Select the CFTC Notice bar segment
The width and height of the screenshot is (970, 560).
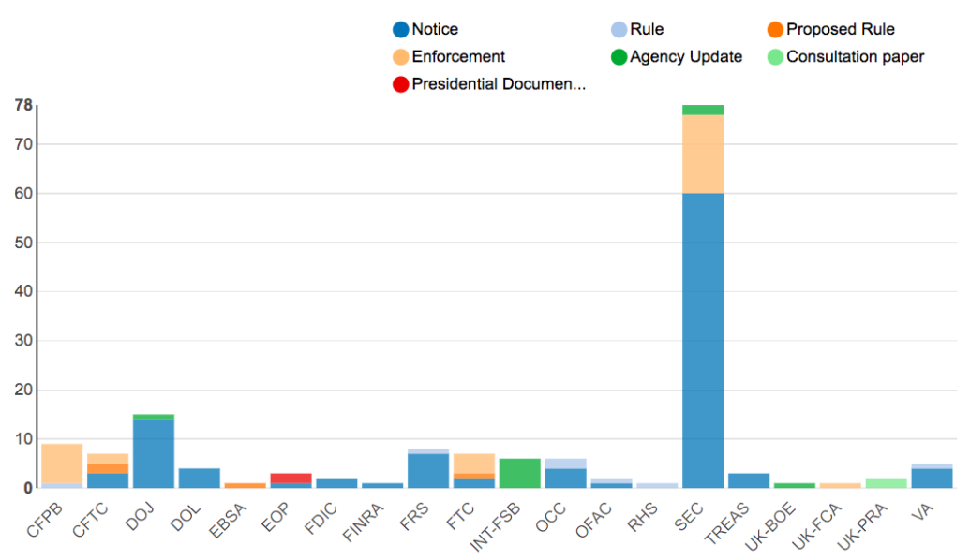pyautogui.click(x=108, y=481)
